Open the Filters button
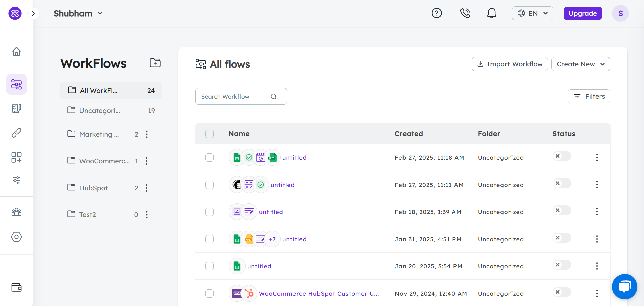This screenshot has width=644, height=306. pyautogui.click(x=589, y=96)
